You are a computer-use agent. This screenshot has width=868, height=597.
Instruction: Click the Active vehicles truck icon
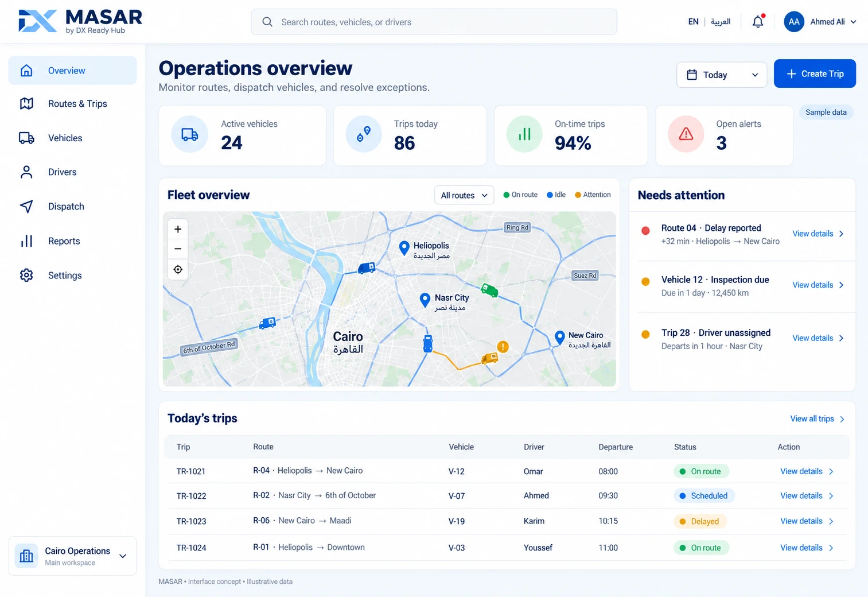click(190, 134)
